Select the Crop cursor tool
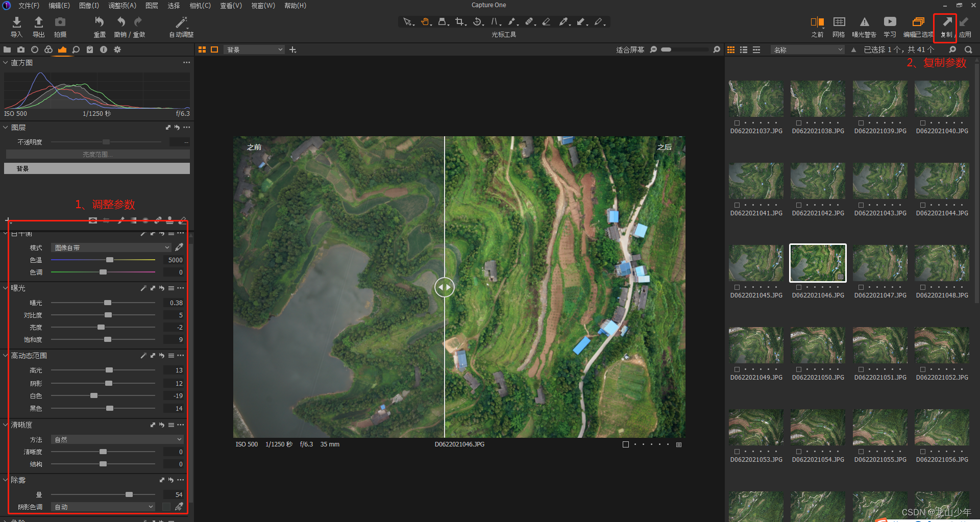 coord(460,22)
